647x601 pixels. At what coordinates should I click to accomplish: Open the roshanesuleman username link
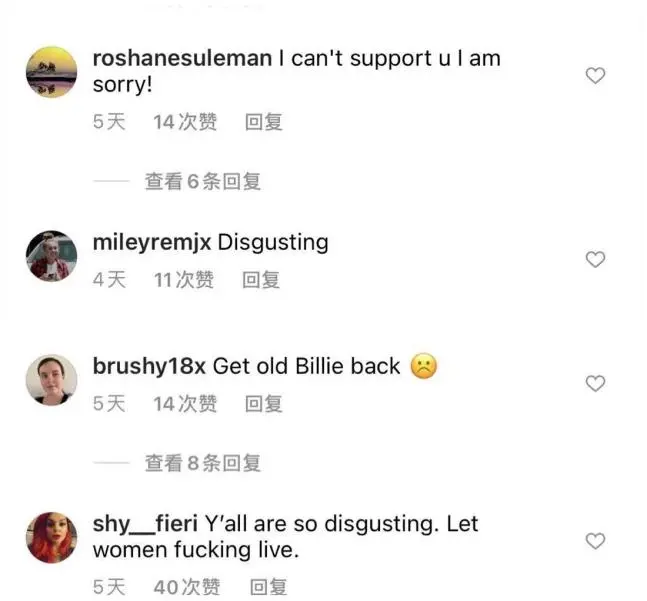point(182,58)
